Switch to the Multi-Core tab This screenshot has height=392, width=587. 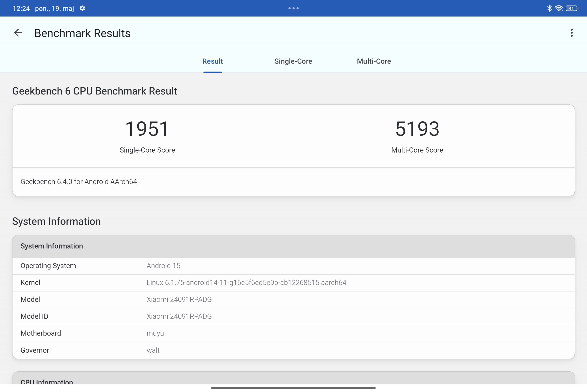coord(374,61)
